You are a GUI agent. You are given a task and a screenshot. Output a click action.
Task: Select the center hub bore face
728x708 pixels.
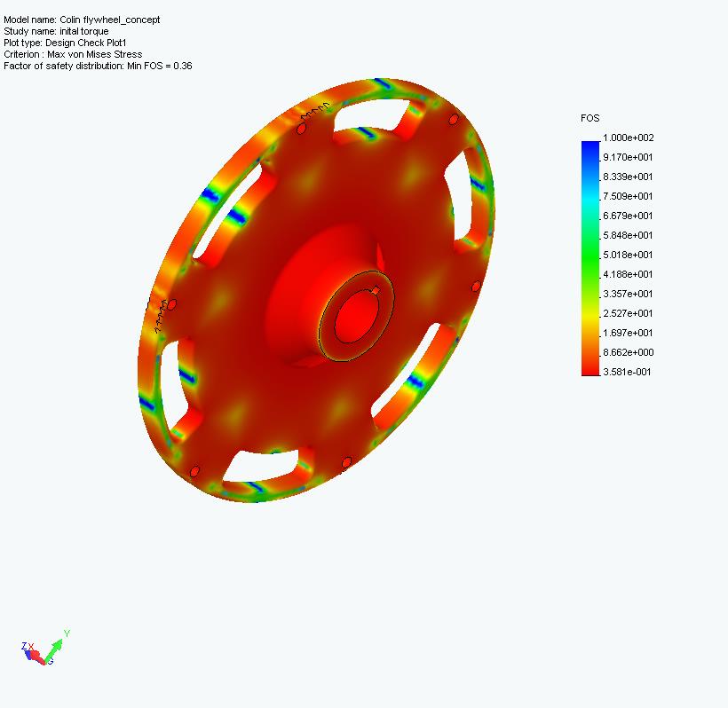[355, 316]
